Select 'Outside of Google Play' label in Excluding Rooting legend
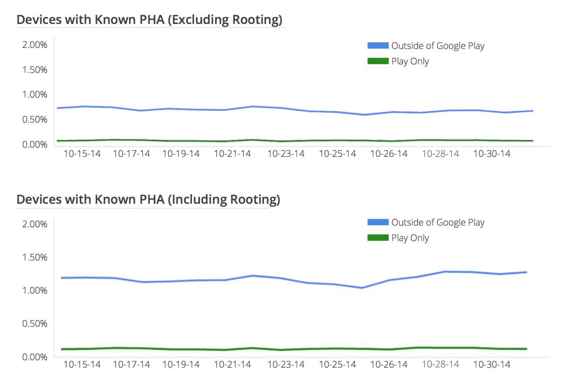Screen dimensions: 575x392 click(438, 46)
